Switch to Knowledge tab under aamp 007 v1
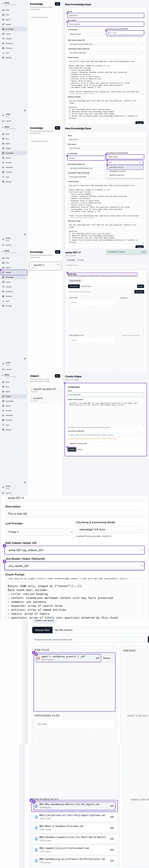The height and width of the screenshot is (868, 149). click(x=71, y=260)
